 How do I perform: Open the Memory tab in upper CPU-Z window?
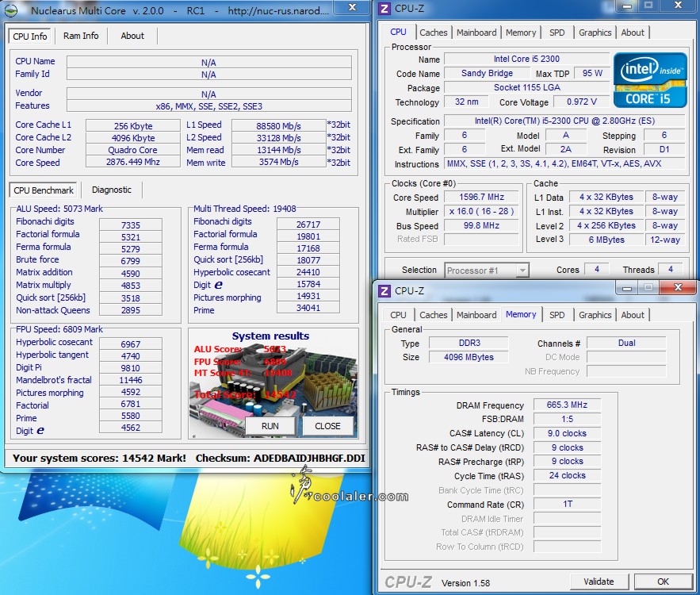(x=521, y=33)
